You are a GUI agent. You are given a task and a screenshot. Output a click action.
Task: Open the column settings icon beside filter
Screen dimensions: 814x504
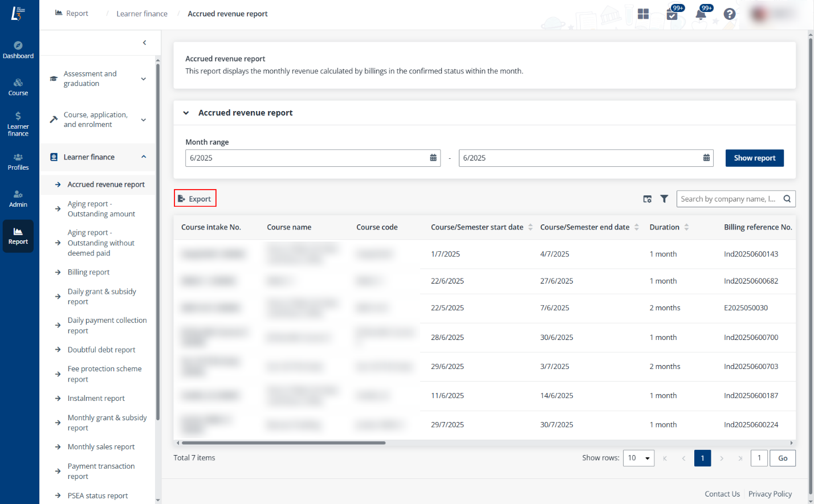point(648,199)
